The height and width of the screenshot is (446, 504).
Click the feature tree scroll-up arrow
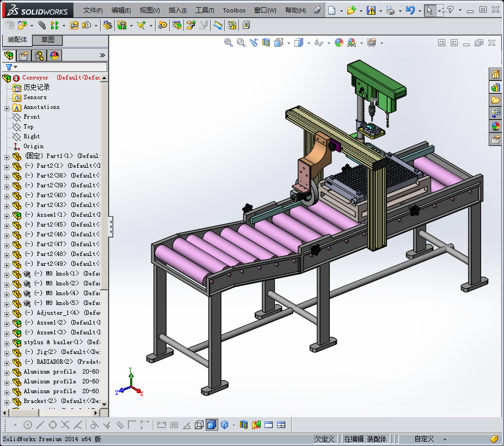(x=104, y=78)
